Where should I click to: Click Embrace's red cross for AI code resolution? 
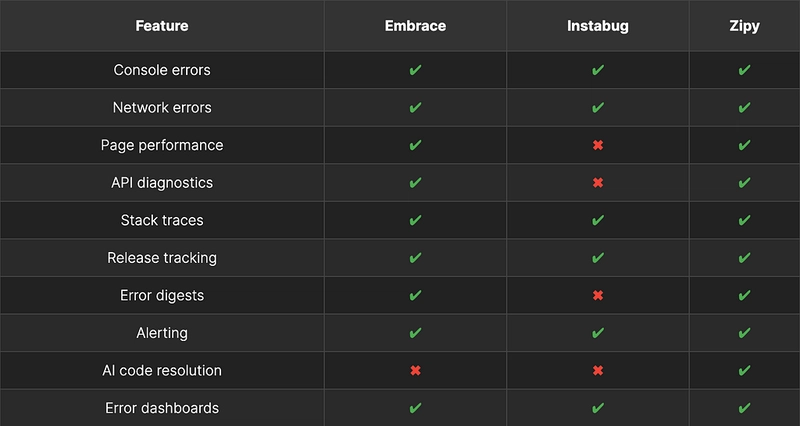415,371
